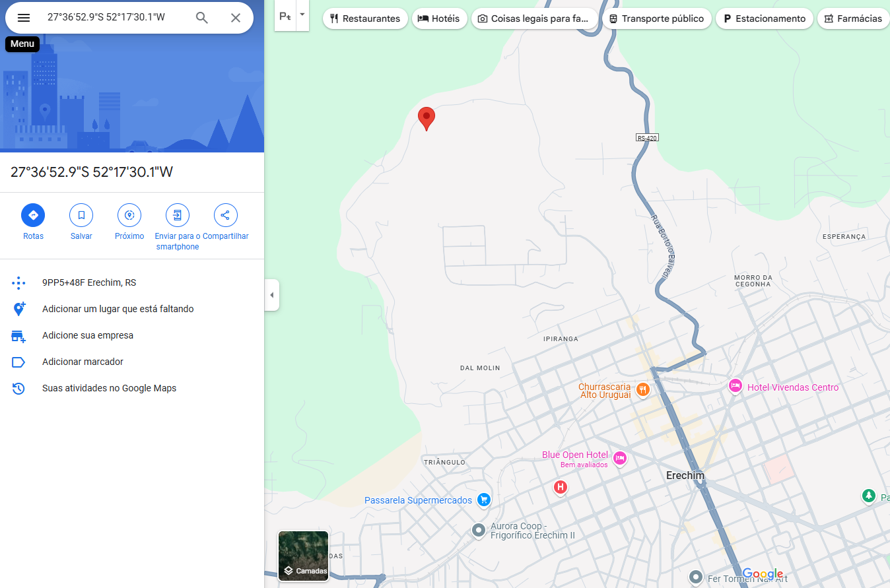The width and height of the screenshot is (890, 588).
Task: Click the Compartilhar share icon
Action: [x=226, y=215]
